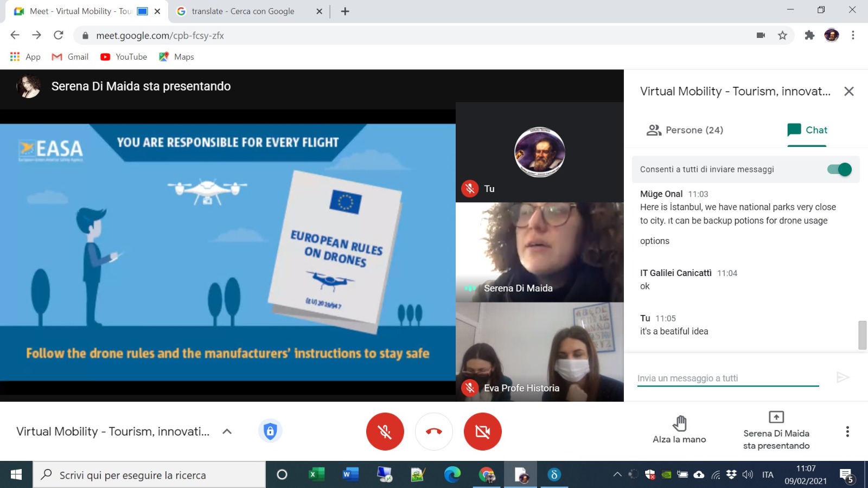Screen dimensions: 868x488
Task: Click the taskbar search box
Action: point(150,475)
